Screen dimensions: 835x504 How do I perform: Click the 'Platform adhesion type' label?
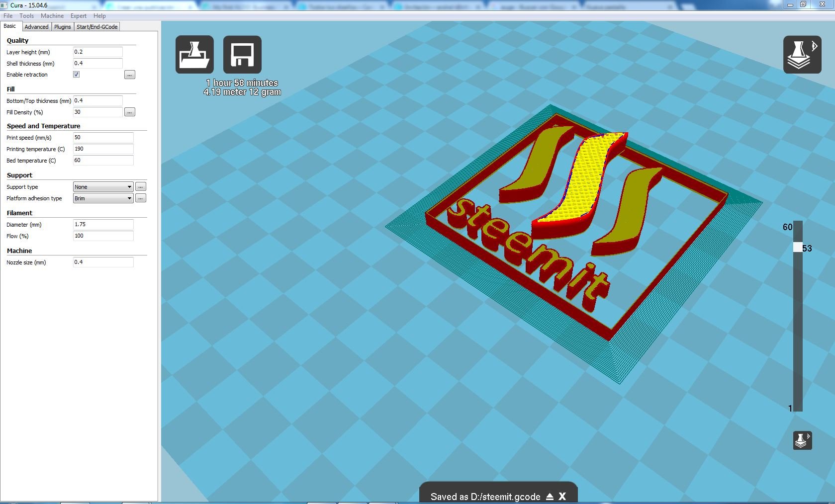(x=34, y=199)
